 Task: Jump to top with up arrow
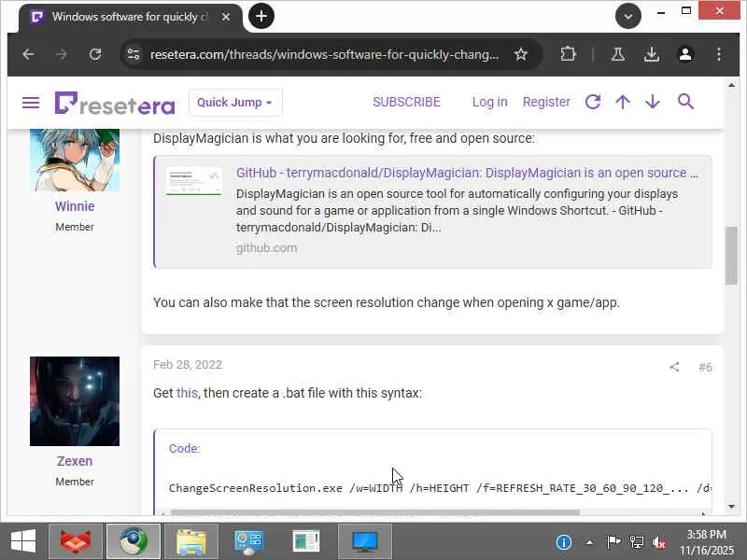tap(623, 102)
